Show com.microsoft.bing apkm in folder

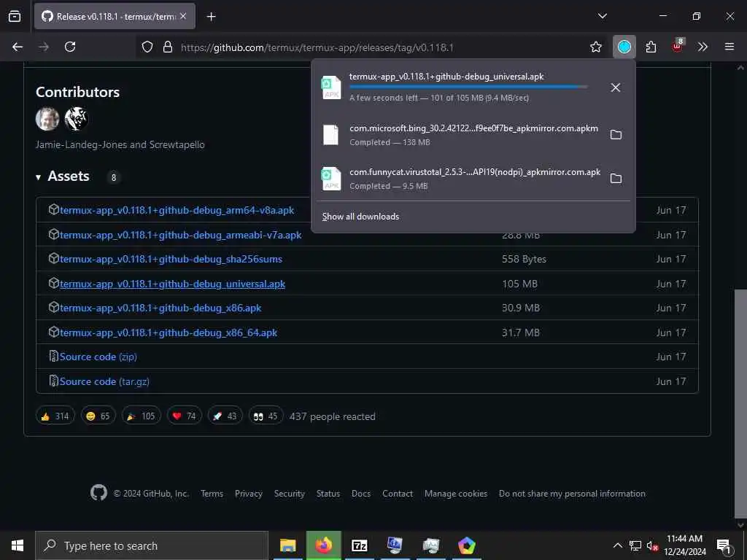pos(616,135)
